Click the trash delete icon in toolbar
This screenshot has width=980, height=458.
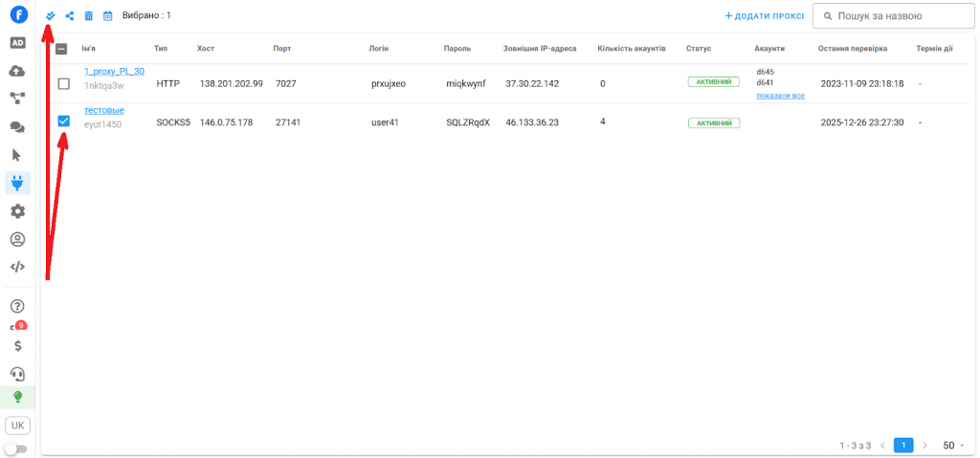[x=89, y=16]
